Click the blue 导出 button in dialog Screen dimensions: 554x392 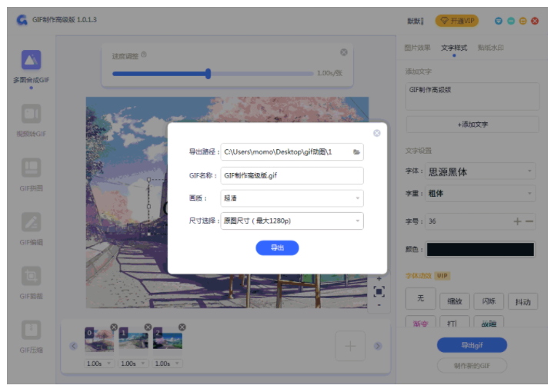[x=277, y=247]
